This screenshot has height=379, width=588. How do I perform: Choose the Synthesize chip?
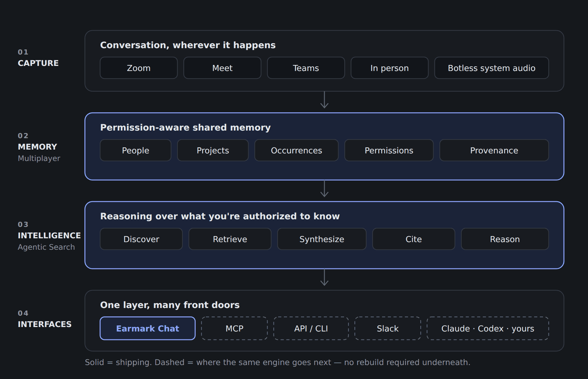[322, 239]
